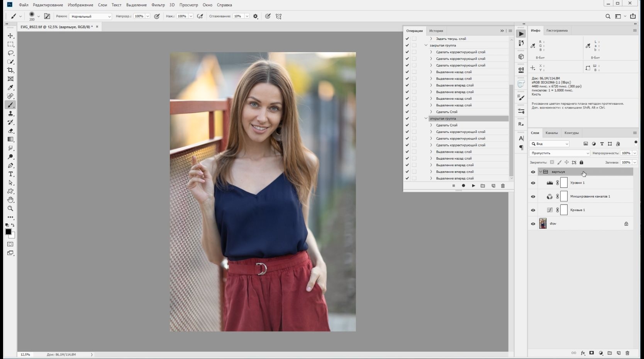Open the Вид layer filter dropdown

[x=549, y=144]
